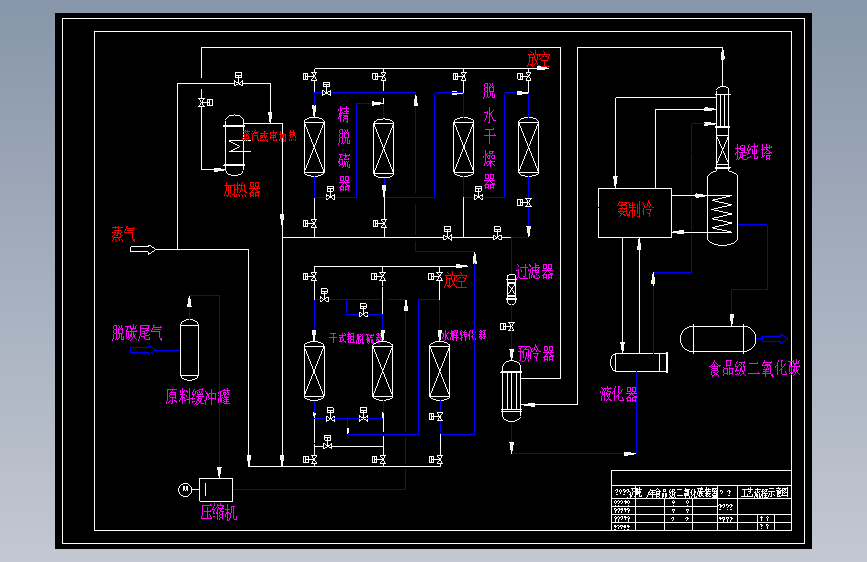Click the leftmost dry coarse desulfurization tower
867x562 pixels.
(315, 371)
